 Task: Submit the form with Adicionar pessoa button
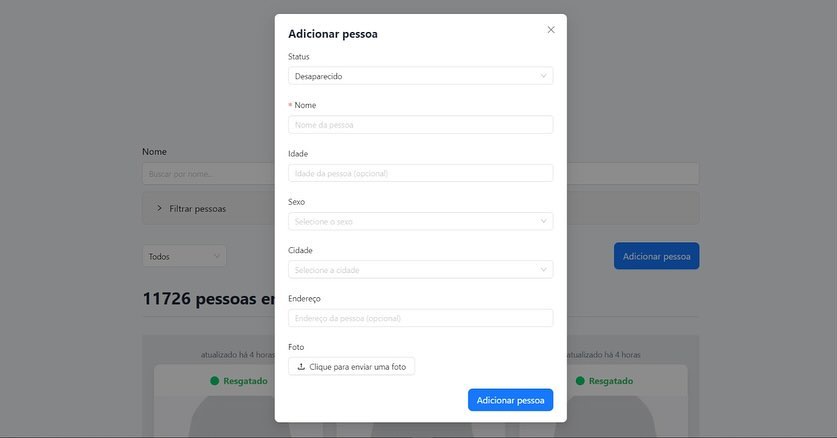510,400
